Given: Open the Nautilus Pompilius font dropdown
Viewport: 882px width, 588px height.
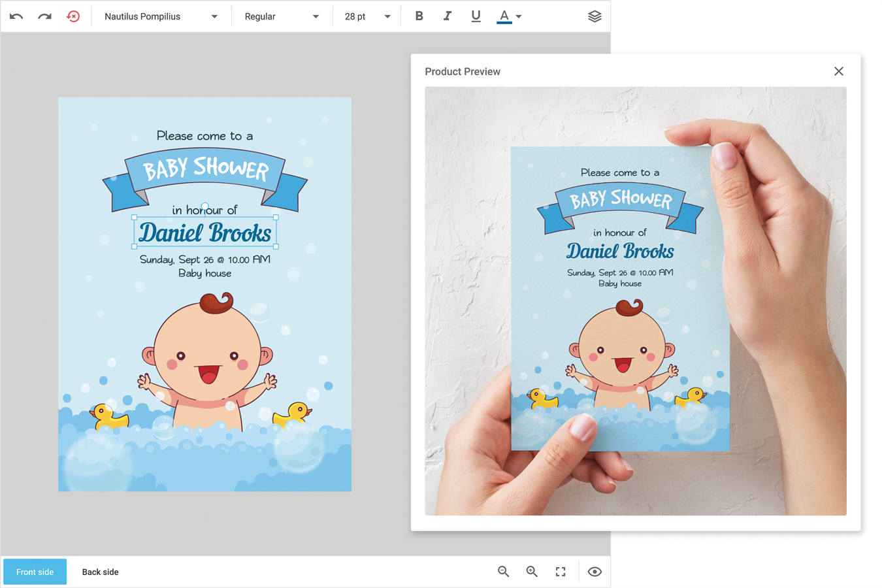Looking at the screenshot, I should point(161,16).
